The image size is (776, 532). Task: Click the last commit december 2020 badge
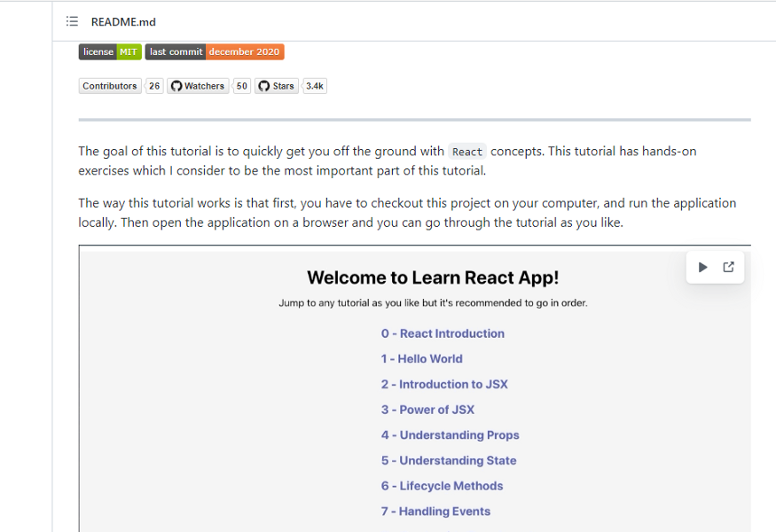215,52
